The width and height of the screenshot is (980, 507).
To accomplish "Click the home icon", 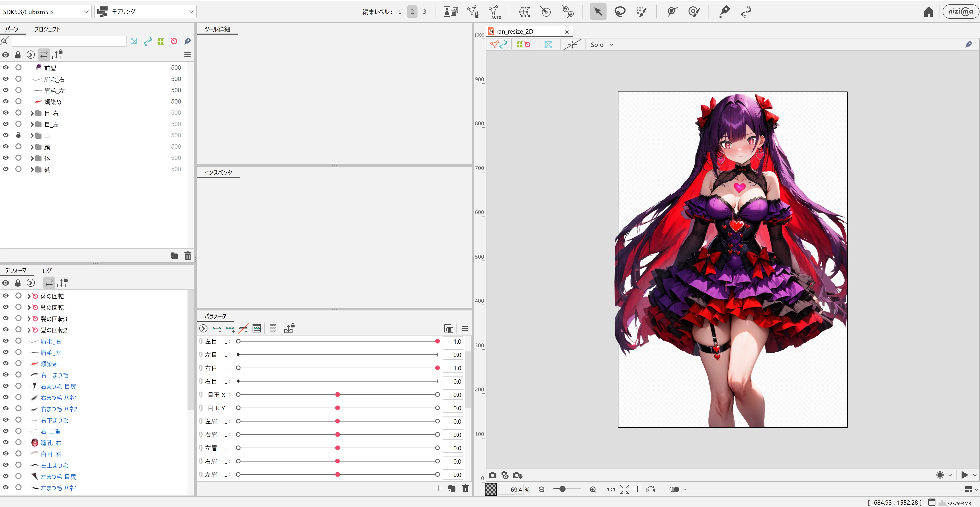I will [x=929, y=12].
